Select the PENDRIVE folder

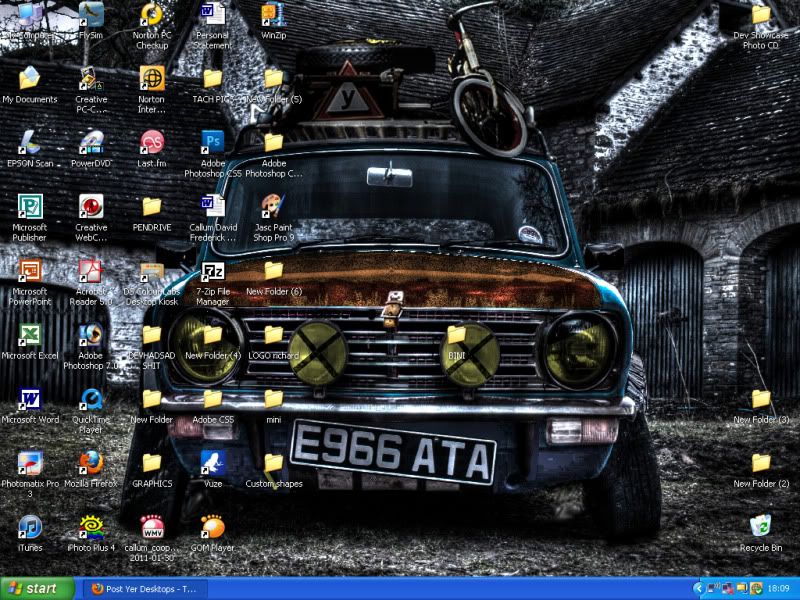pos(152,206)
